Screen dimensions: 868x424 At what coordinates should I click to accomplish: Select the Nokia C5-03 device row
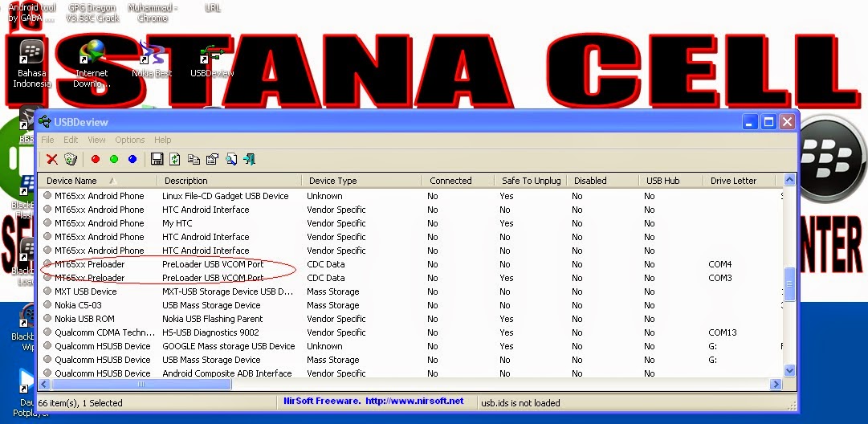click(410, 305)
